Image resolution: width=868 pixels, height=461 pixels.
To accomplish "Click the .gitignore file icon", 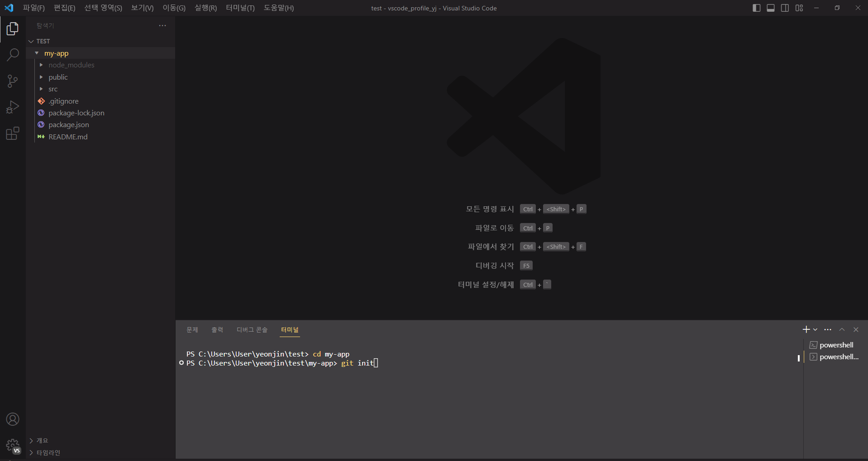I will (x=41, y=101).
